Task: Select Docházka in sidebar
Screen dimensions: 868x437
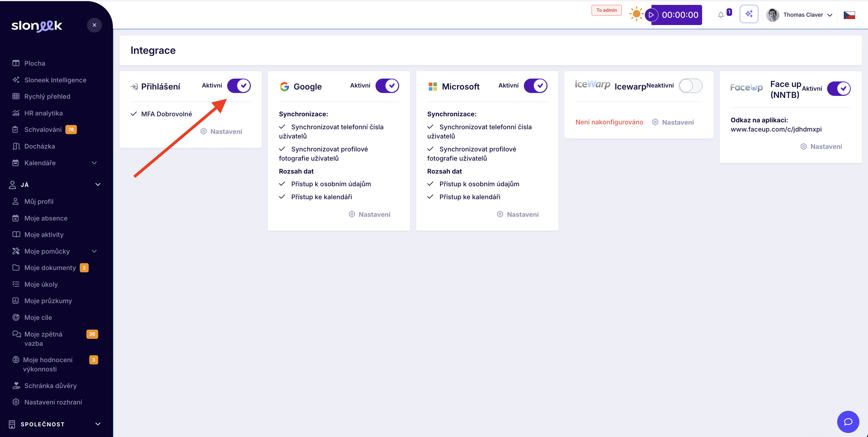Action: [39, 146]
